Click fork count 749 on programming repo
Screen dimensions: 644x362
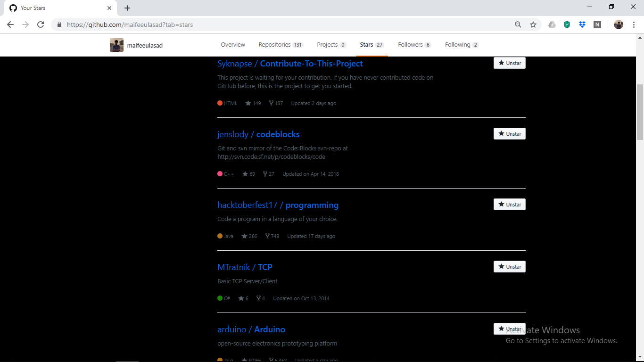point(272,236)
